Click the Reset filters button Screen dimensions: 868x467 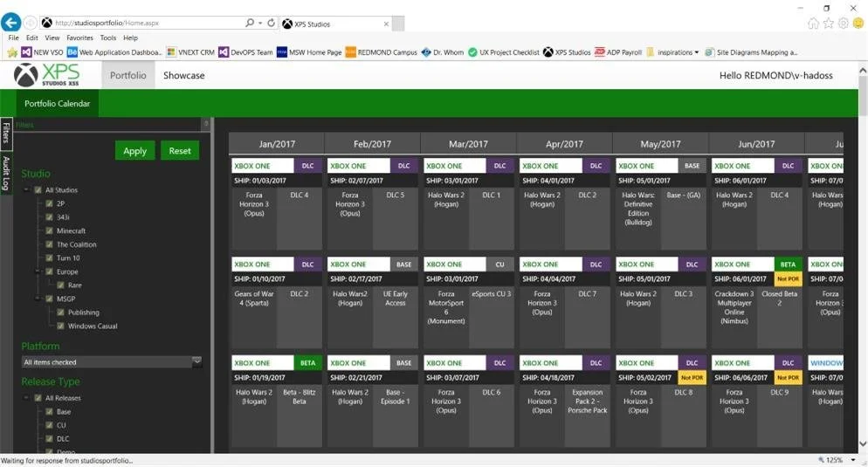coord(180,150)
